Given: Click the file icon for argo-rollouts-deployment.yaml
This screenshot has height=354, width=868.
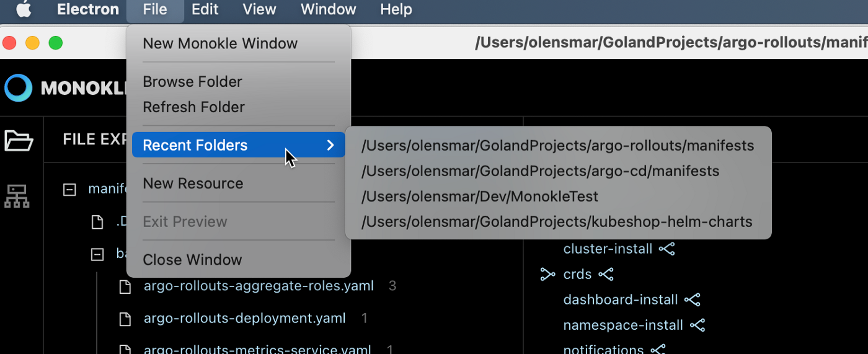Looking at the screenshot, I should pyautogui.click(x=125, y=319).
